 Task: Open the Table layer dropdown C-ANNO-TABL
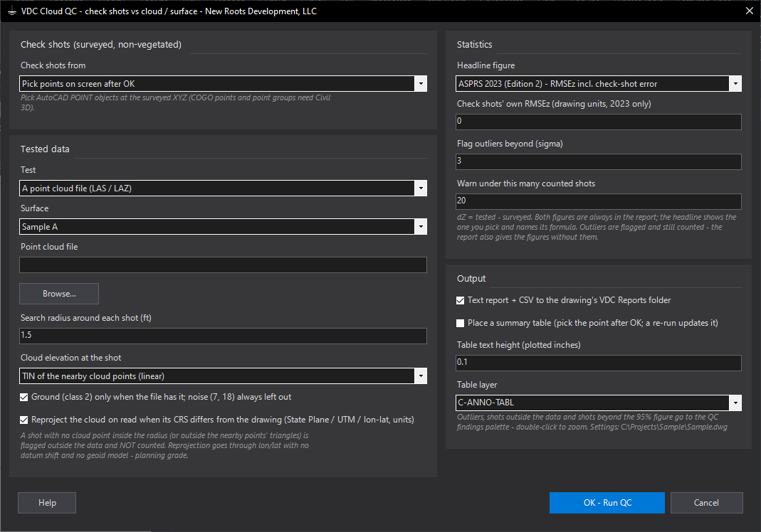[599, 403]
